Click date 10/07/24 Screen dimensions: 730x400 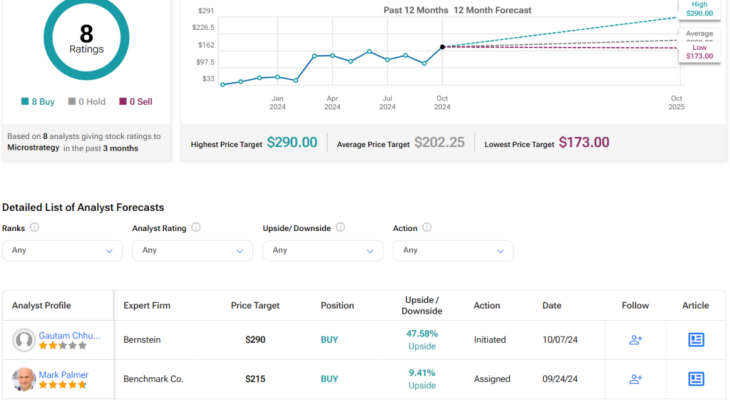click(560, 339)
